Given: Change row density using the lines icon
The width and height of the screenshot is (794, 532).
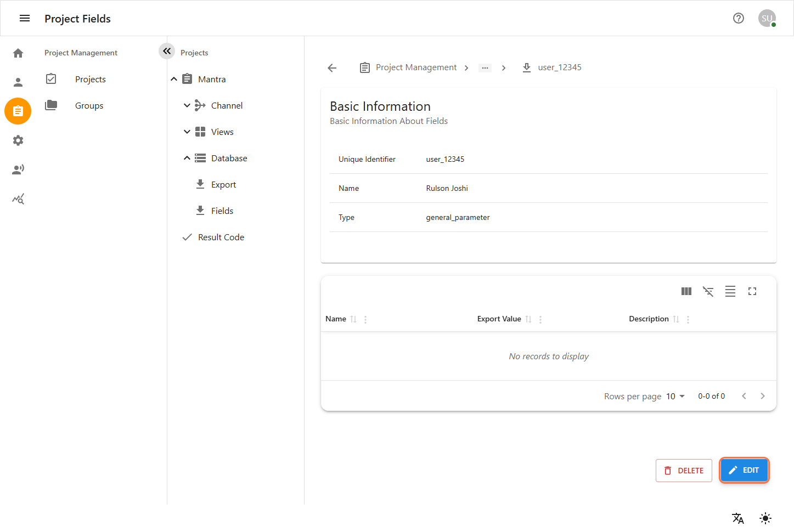Looking at the screenshot, I should [x=730, y=291].
